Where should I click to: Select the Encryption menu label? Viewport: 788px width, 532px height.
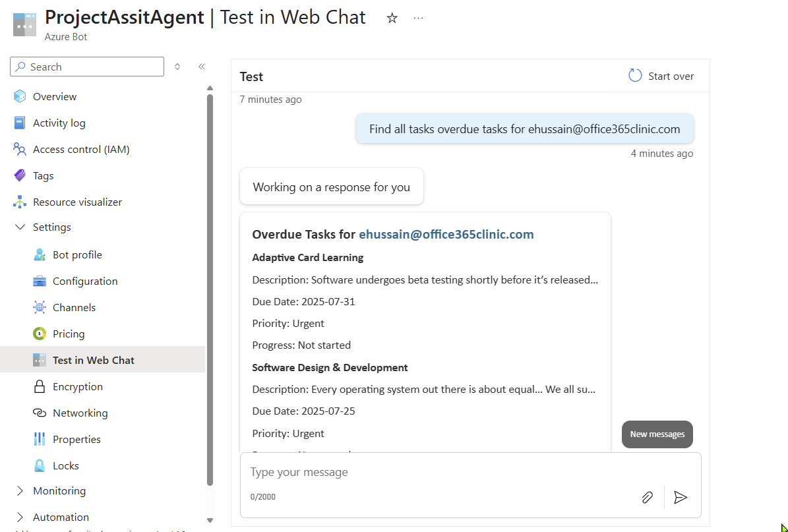pyautogui.click(x=77, y=386)
